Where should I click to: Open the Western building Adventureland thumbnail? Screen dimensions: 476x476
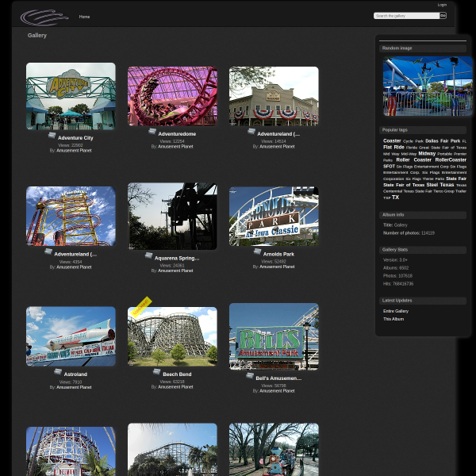(274, 96)
